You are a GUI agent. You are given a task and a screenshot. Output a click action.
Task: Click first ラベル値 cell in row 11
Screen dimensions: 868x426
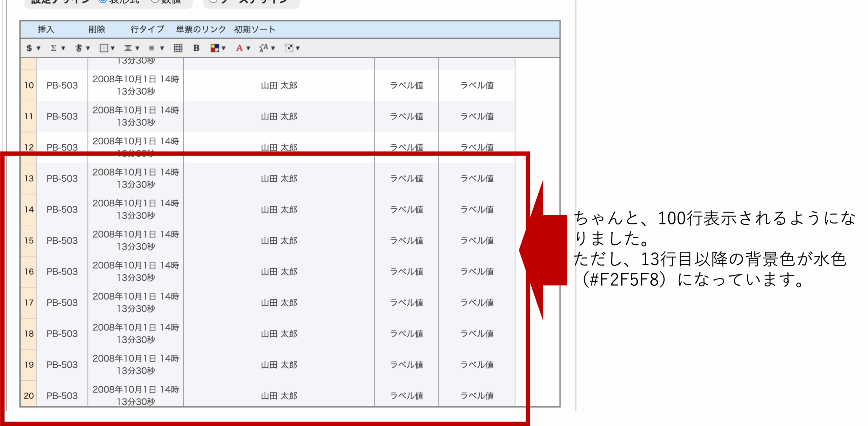point(407,117)
